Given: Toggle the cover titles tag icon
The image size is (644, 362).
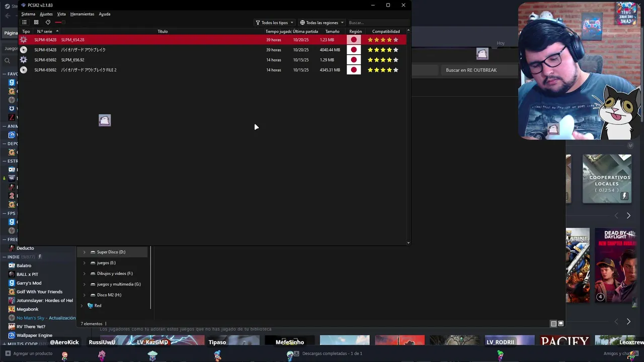Looking at the screenshot, I should click(48, 22).
